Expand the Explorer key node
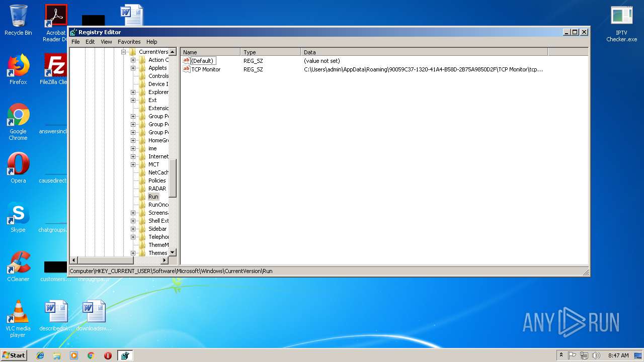This screenshot has height=362, width=644. 133,92
